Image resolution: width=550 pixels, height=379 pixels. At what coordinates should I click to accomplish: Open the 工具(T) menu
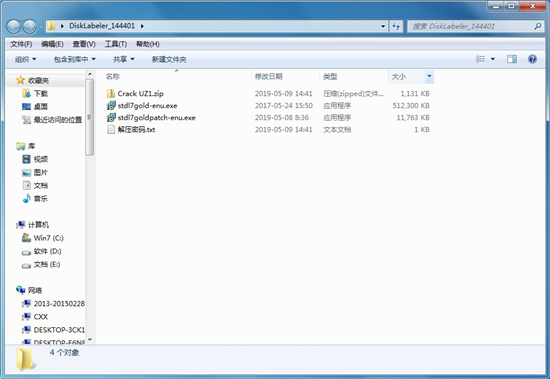(x=116, y=44)
